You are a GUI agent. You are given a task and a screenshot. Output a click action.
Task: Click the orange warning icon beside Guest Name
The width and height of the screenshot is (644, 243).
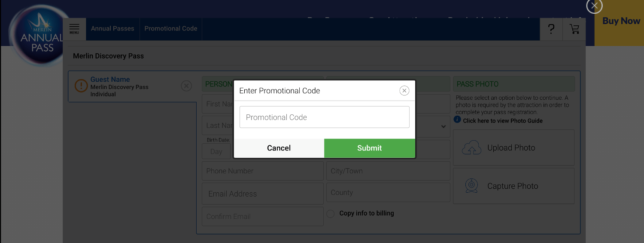pos(81,86)
